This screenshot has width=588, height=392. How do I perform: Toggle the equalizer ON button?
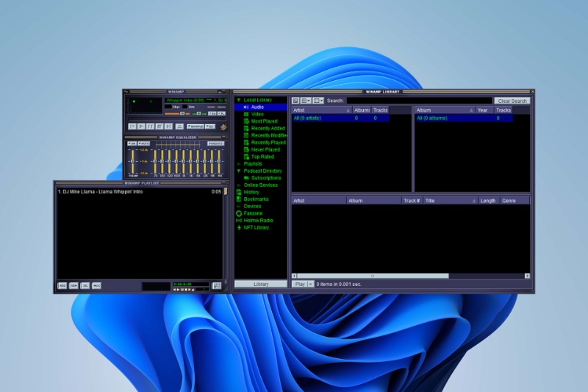click(132, 143)
